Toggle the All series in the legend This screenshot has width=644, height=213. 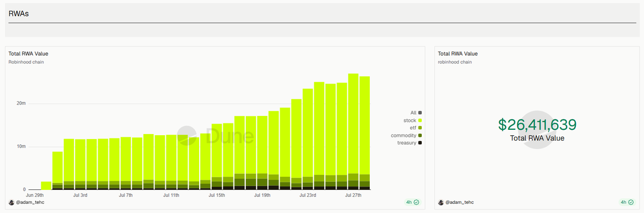tap(416, 113)
